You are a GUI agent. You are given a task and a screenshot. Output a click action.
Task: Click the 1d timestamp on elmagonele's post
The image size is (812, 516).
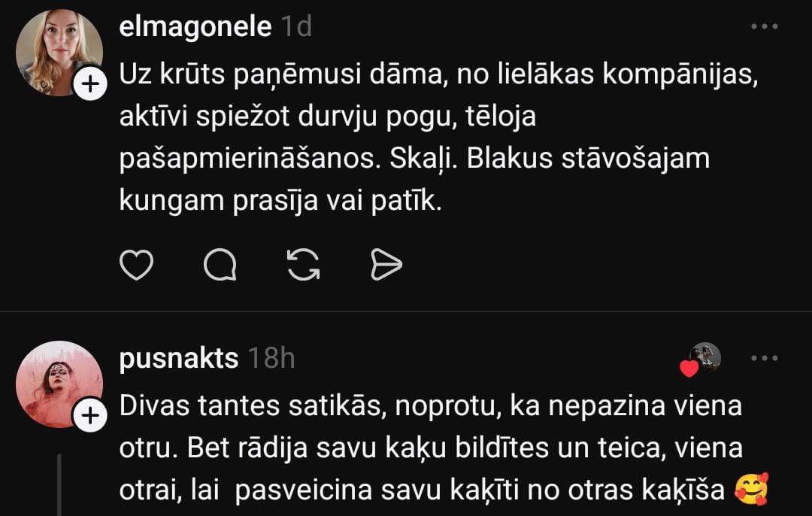point(295,27)
